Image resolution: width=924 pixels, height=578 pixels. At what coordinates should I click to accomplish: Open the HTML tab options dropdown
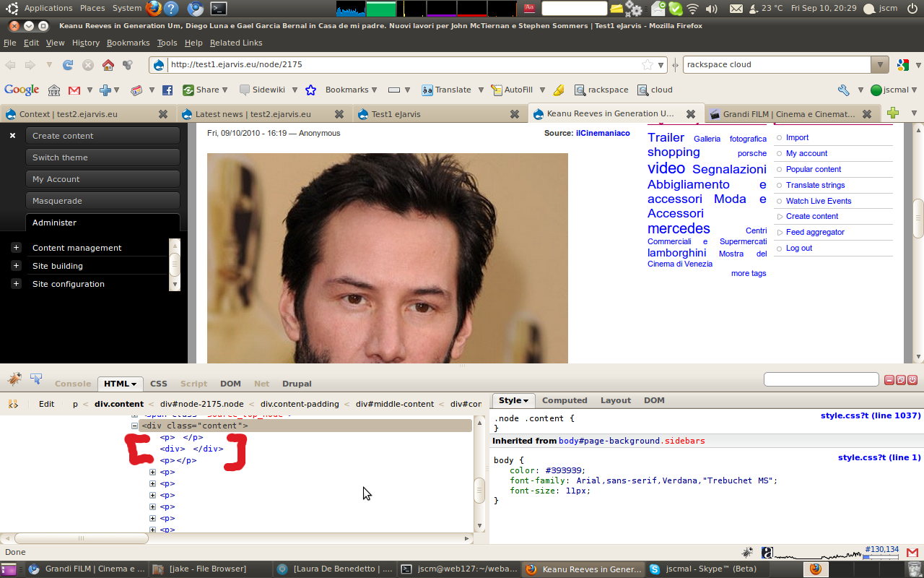click(134, 384)
